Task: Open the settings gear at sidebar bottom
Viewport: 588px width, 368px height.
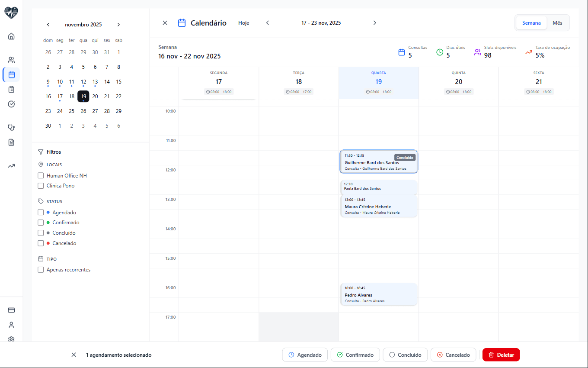Action: click(11, 339)
